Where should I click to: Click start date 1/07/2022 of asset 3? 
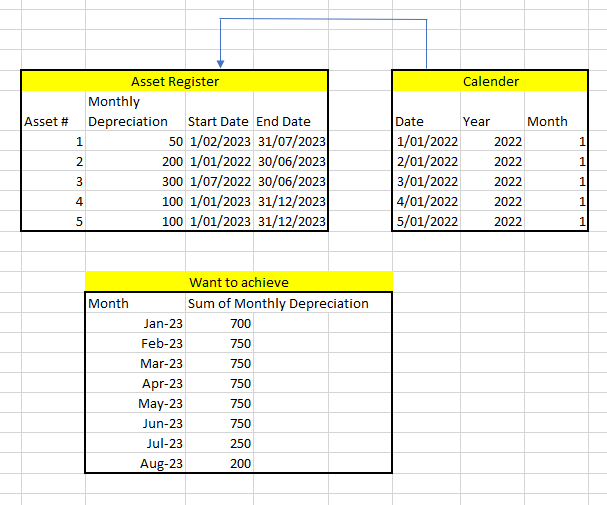tap(219, 181)
